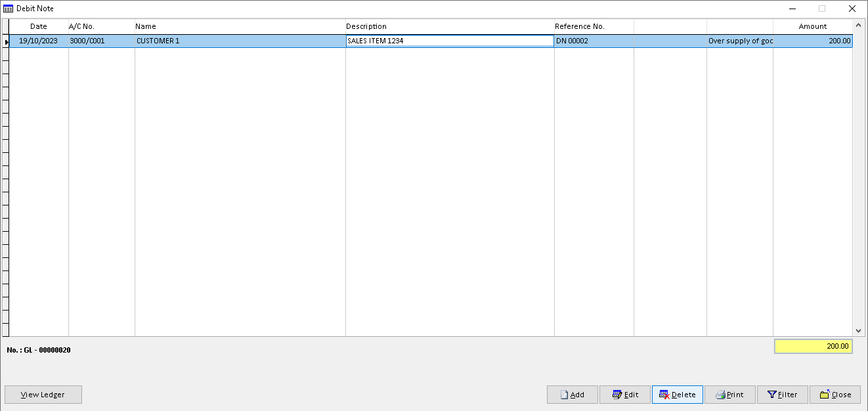Delete the selected debit note
The height and width of the screenshot is (411, 868).
click(678, 395)
